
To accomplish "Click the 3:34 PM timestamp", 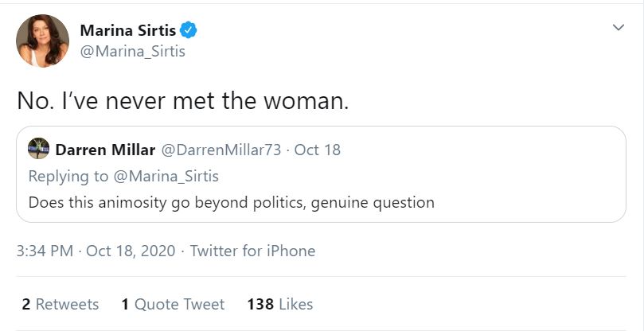I will [x=46, y=251].
